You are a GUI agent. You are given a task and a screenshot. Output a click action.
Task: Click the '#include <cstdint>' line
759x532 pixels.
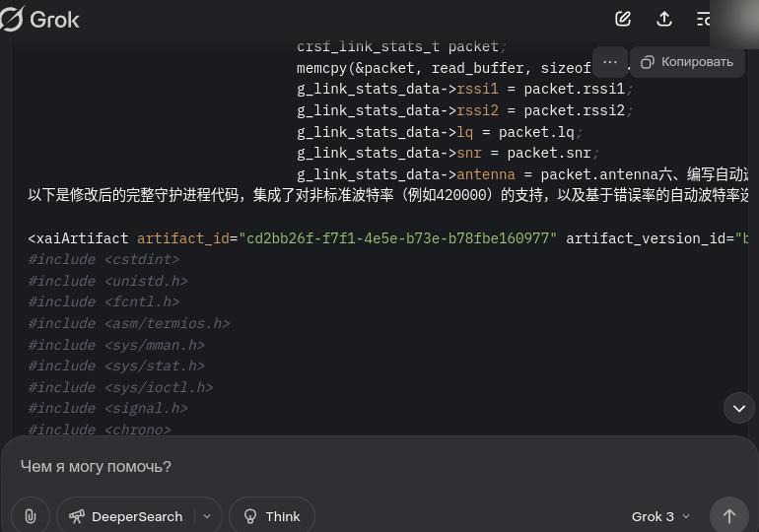pyautogui.click(x=103, y=260)
